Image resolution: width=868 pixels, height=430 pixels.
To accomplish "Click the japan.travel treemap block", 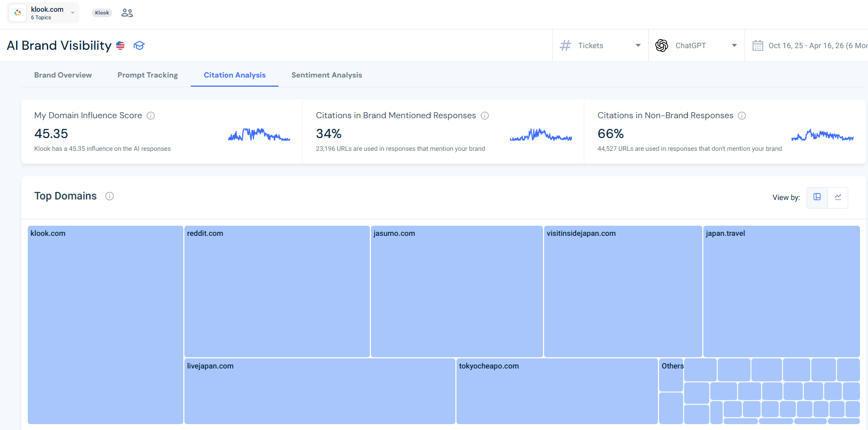I will pyautogui.click(x=781, y=291).
